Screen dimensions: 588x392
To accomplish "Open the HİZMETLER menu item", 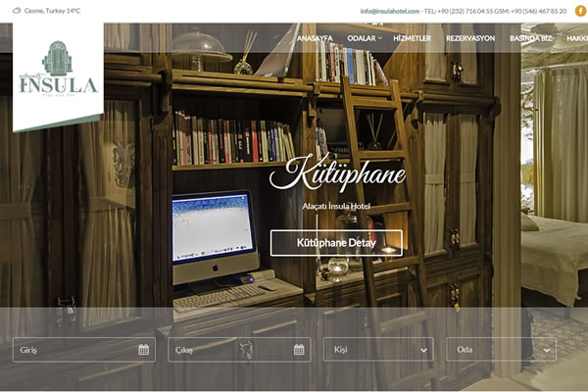I will pos(413,38).
